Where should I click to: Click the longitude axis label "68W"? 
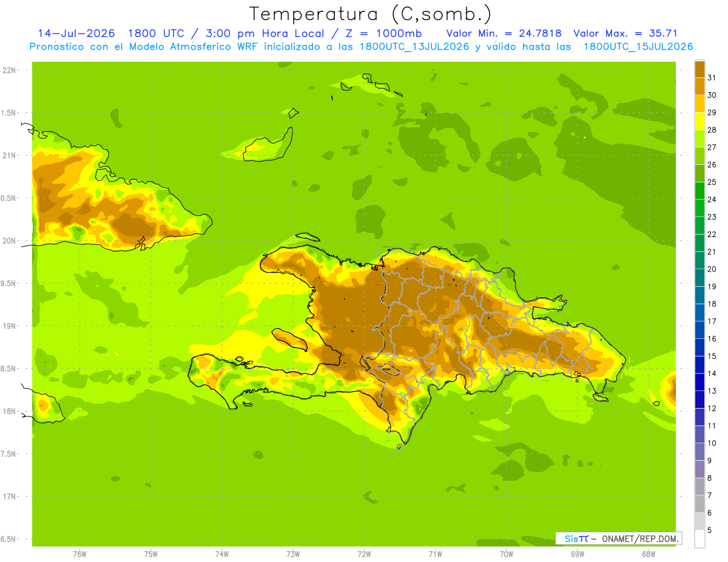[649, 554]
